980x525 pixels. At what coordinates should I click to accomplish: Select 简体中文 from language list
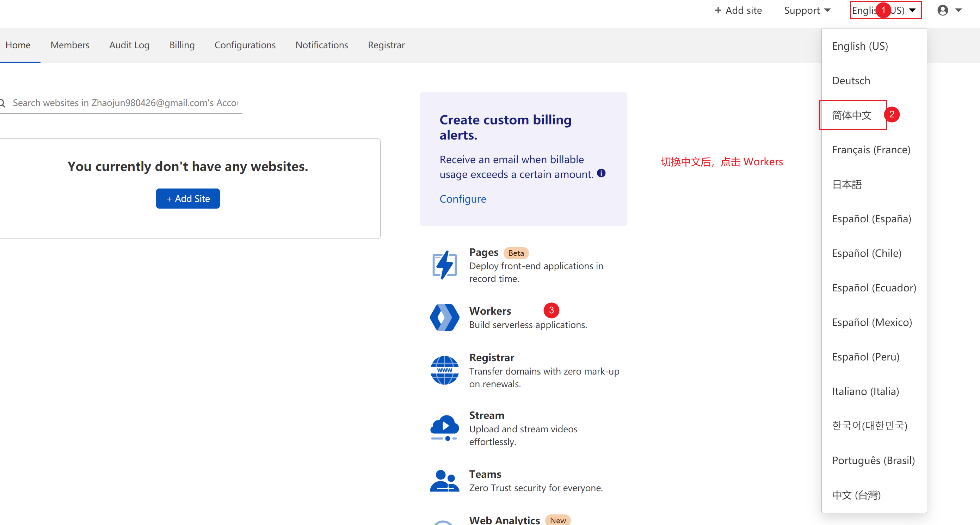pyautogui.click(x=851, y=115)
